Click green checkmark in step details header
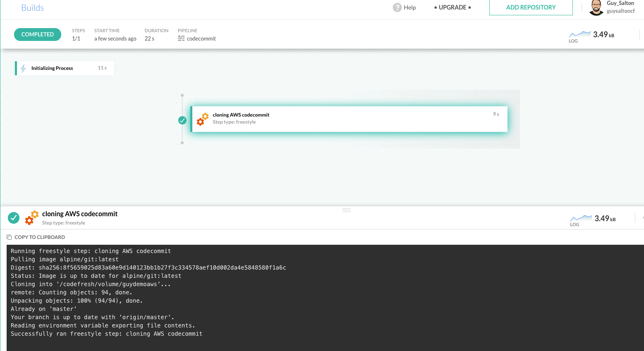The width and height of the screenshot is (644, 351). (x=14, y=218)
